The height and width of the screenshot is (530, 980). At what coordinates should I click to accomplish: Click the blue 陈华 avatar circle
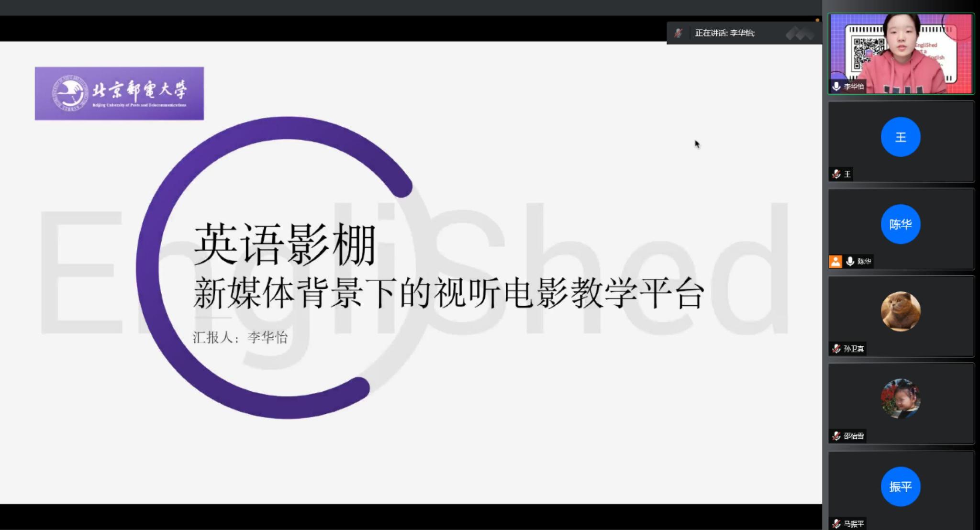click(901, 224)
